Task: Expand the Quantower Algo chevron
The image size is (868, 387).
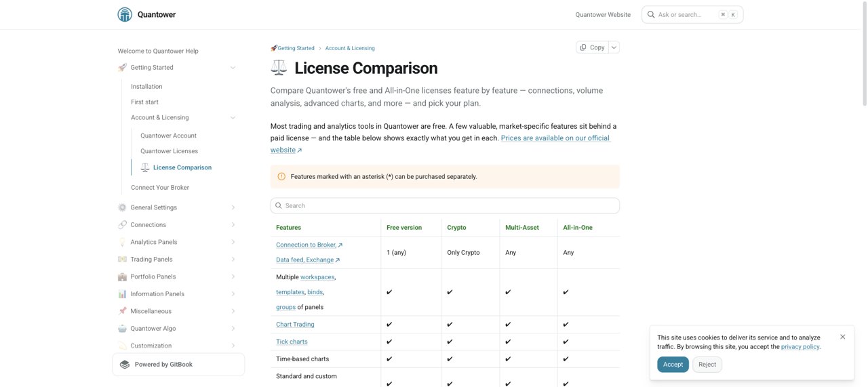Action: point(233,328)
